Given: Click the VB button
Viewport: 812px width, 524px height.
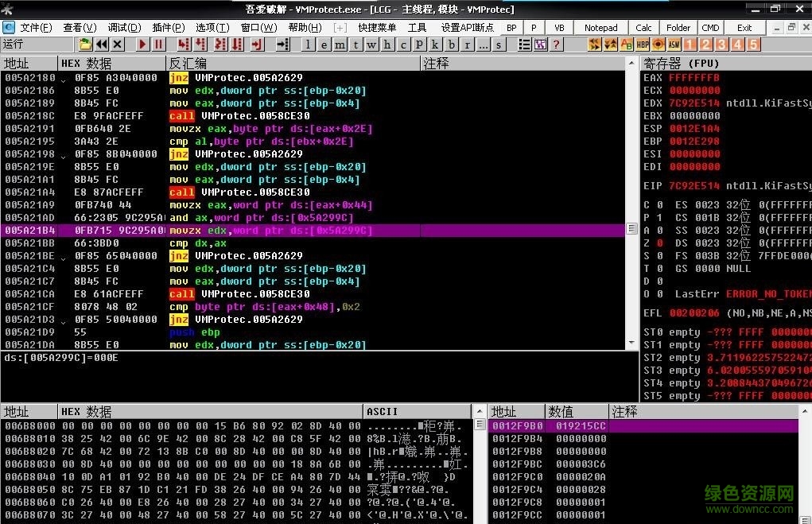Looking at the screenshot, I should tap(559, 28).
